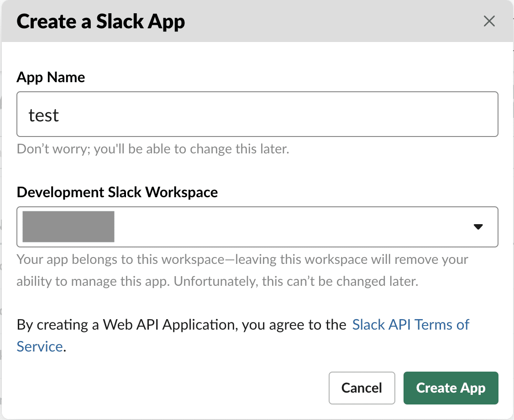Place cursor on the "test" text

click(x=44, y=115)
